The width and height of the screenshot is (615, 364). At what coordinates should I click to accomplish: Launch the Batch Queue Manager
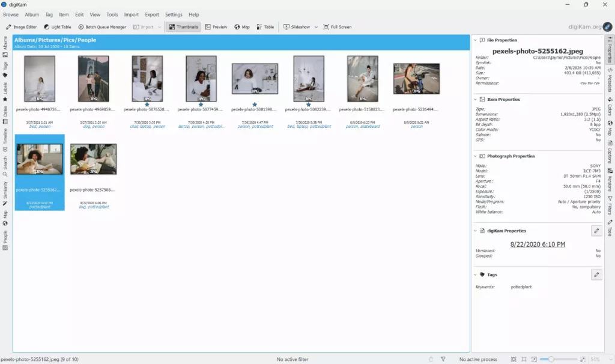click(x=104, y=26)
